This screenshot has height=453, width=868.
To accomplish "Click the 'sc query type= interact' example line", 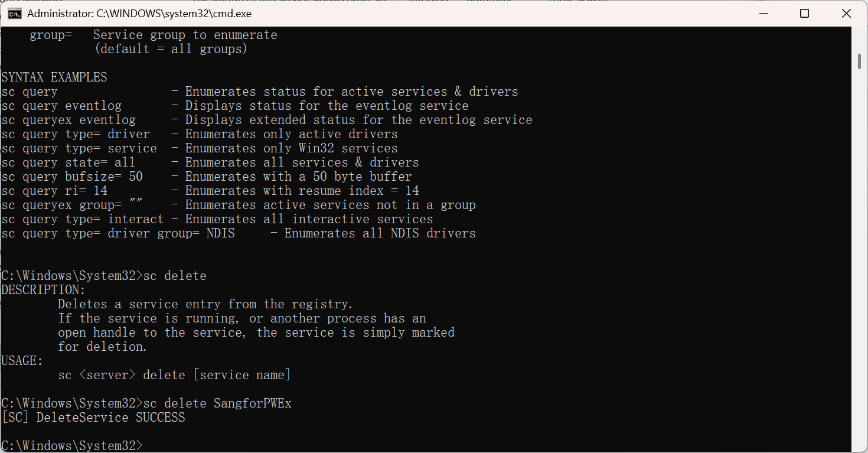I will pyautogui.click(x=83, y=219).
